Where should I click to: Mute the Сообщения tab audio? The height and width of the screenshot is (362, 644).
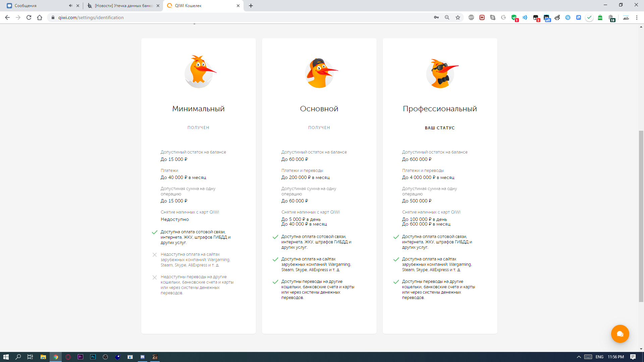[70, 6]
